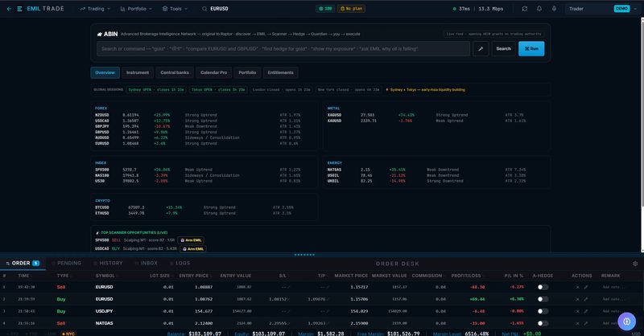Image resolution: width=644 pixels, height=336 pixels.
Task: Click the order desk panel resize handle dots
Action: coord(304,255)
